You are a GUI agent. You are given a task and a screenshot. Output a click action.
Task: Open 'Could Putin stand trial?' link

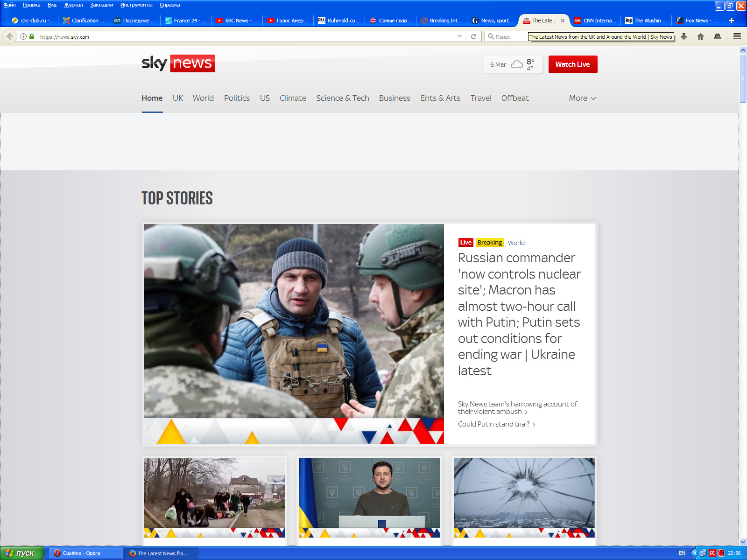click(496, 424)
